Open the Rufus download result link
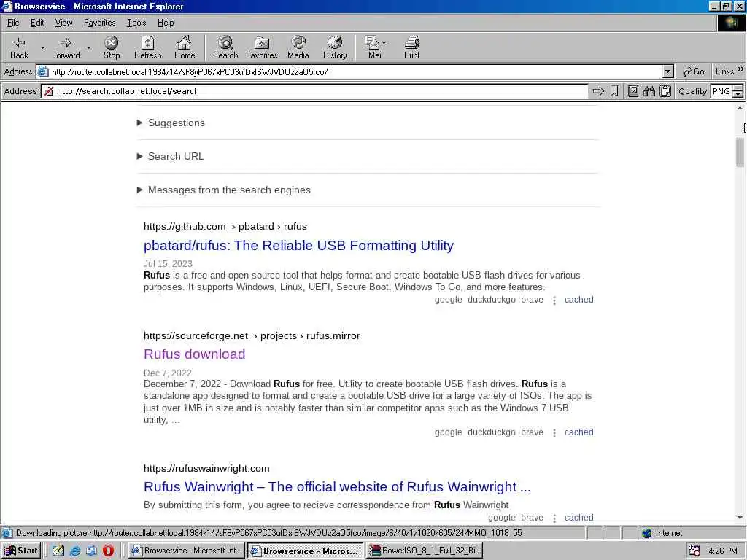The image size is (747, 560). (x=194, y=354)
